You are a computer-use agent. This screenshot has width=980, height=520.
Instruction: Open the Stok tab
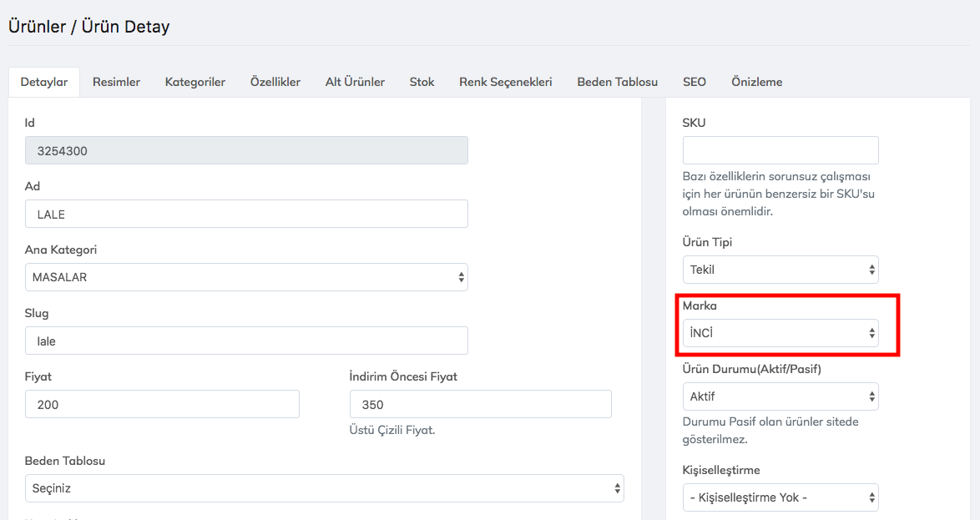pyautogui.click(x=422, y=82)
